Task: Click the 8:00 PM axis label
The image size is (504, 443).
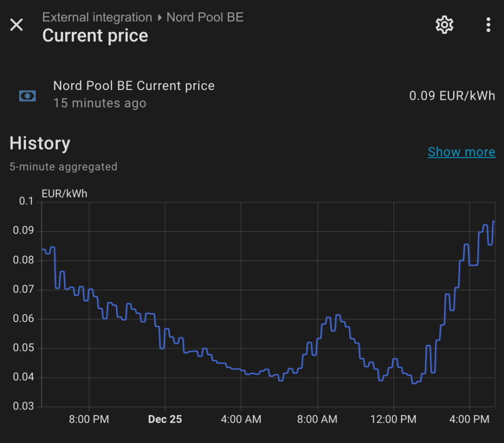Action: pos(89,419)
